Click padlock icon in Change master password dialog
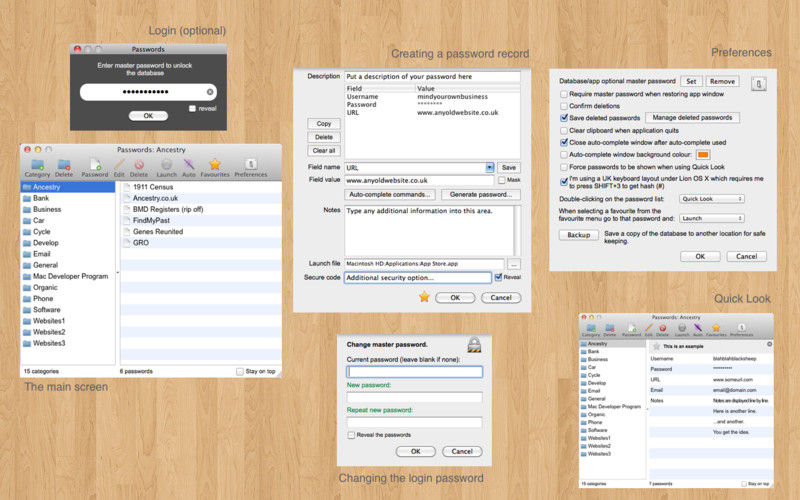Image resolution: width=800 pixels, height=500 pixels. coord(474,345)
